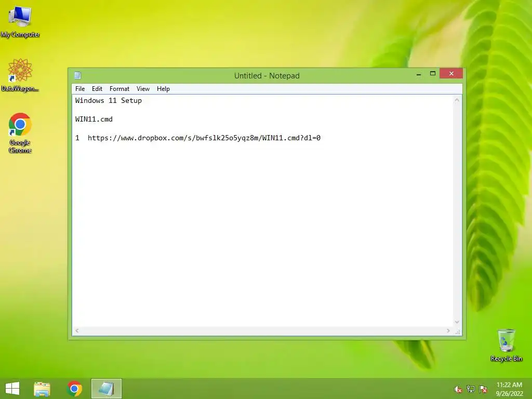This screenshot has height=399, width=532.
Task: Open the My Computer desktop icon
Action: click(x=20, y=21)
